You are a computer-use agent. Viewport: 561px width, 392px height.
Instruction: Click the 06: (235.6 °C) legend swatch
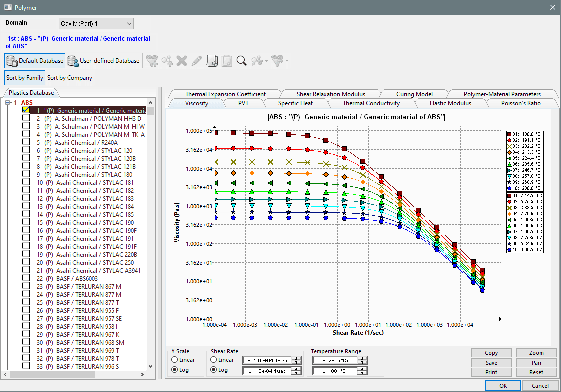[509, 164]
